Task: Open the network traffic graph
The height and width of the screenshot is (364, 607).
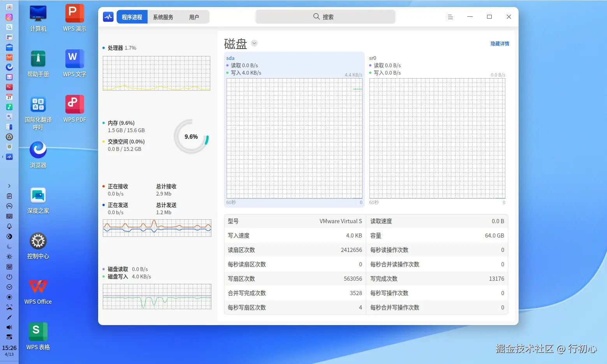Action: (157, 228)
